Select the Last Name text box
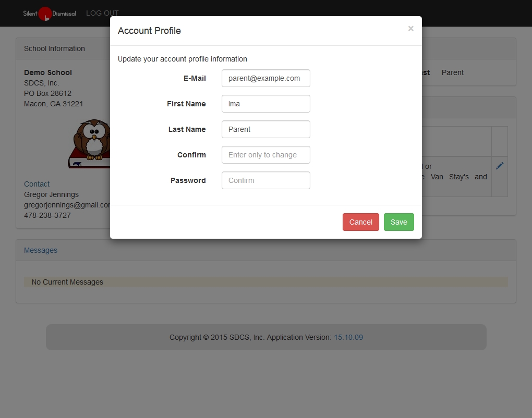The width and height of the screenshot is (532, 418). click(x=265, y=129)
